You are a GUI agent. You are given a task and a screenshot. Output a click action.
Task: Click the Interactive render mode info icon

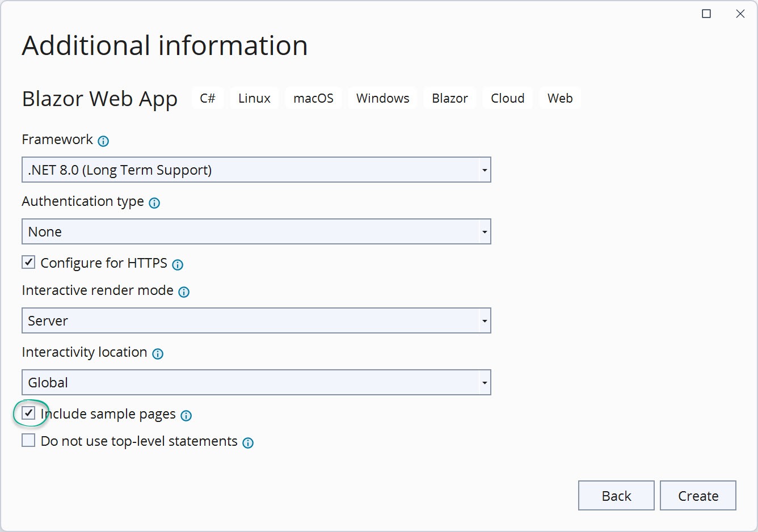coord(183,292)
